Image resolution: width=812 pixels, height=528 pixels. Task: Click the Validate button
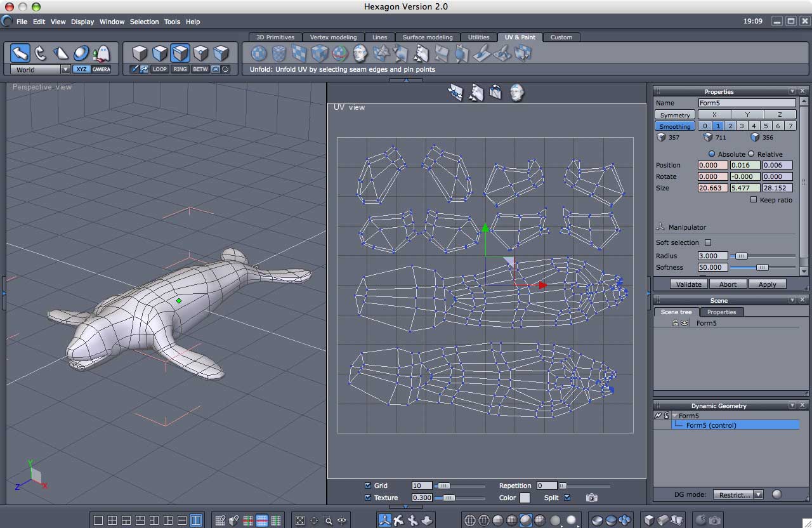(x=689, y=284)
